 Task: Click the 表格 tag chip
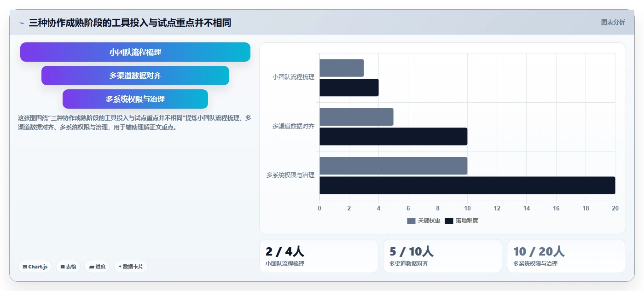point(68,267)
